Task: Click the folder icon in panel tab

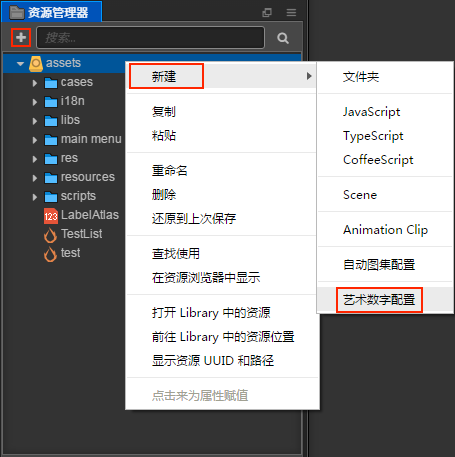Action: (17, 13)
